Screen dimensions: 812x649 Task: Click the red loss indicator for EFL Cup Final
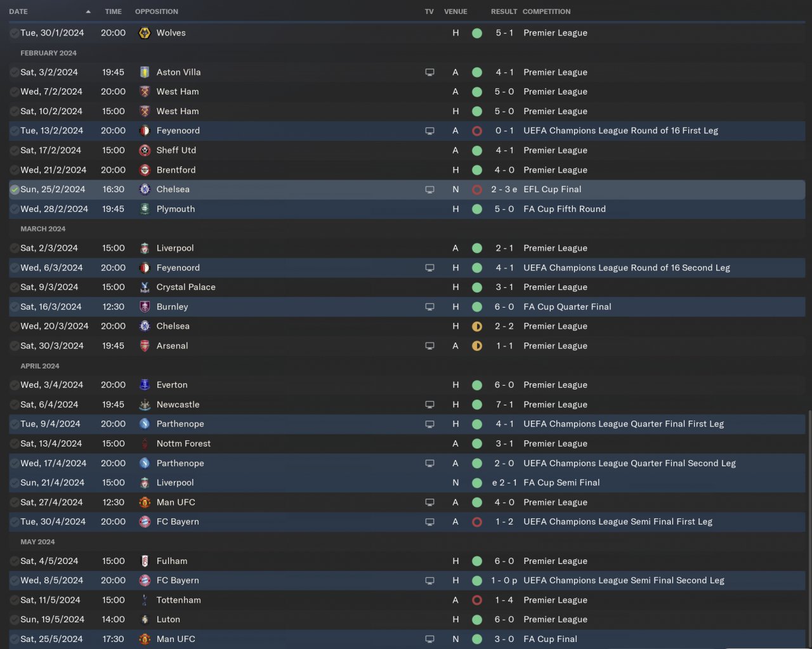click(x=477, y=190)
